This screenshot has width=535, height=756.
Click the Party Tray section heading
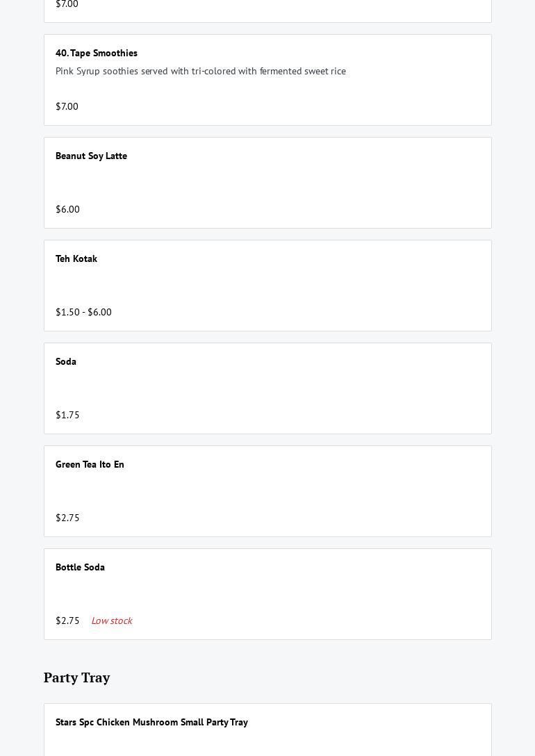point(76,677)
